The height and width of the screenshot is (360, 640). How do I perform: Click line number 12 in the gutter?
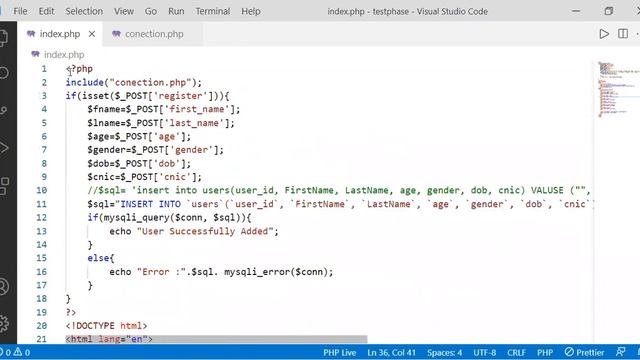[42, 218]
